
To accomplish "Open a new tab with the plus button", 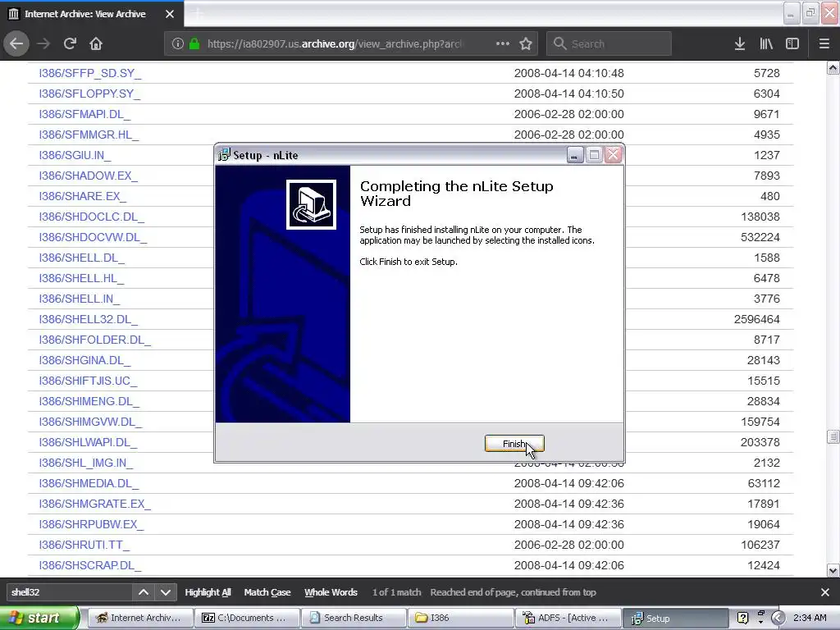I will pos(197,14).
